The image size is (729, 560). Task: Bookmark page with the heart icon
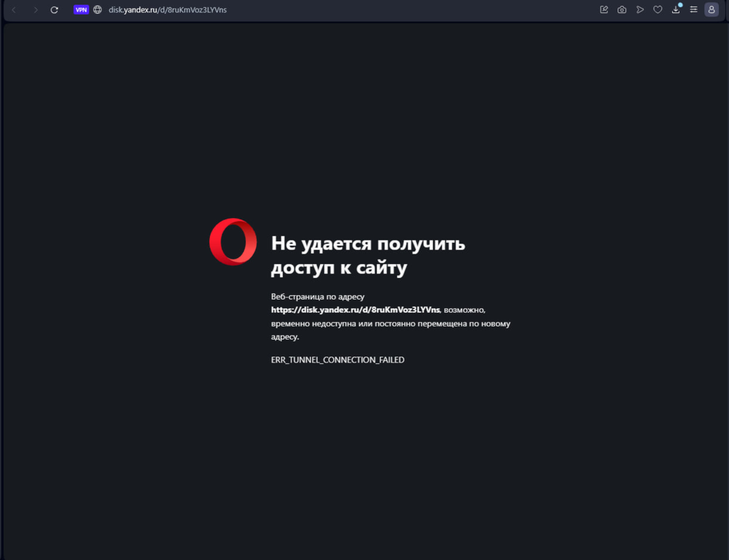point(658,9)
